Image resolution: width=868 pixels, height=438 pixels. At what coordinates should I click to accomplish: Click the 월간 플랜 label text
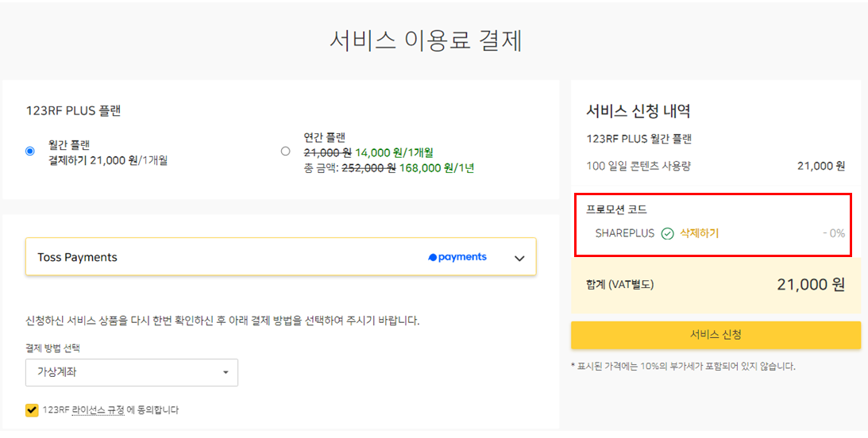tap(69, 145)
